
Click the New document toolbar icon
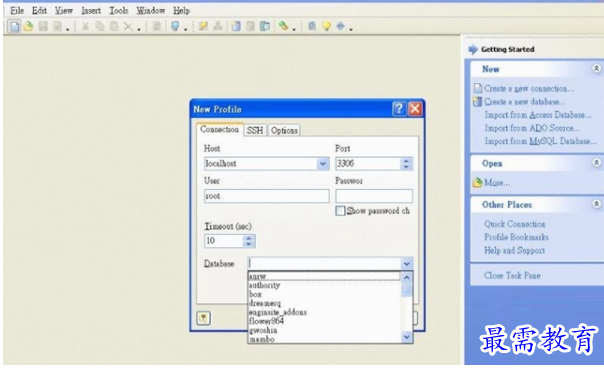[15, 26]
